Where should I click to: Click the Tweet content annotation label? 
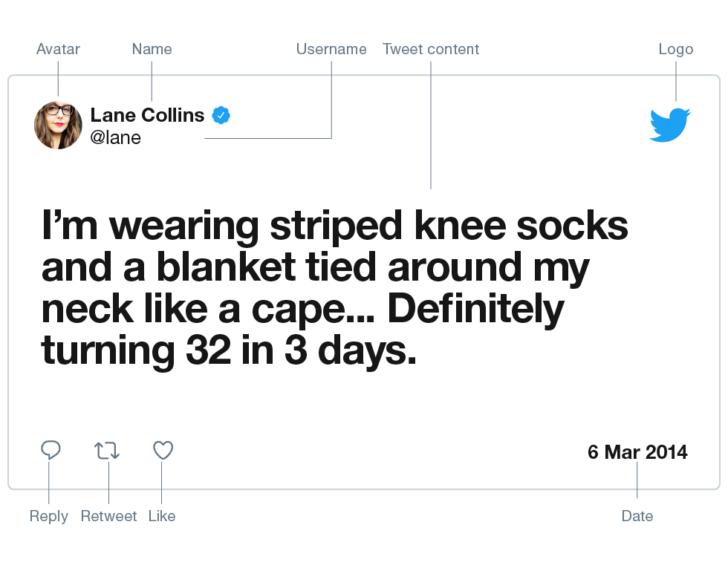(431, 49)
